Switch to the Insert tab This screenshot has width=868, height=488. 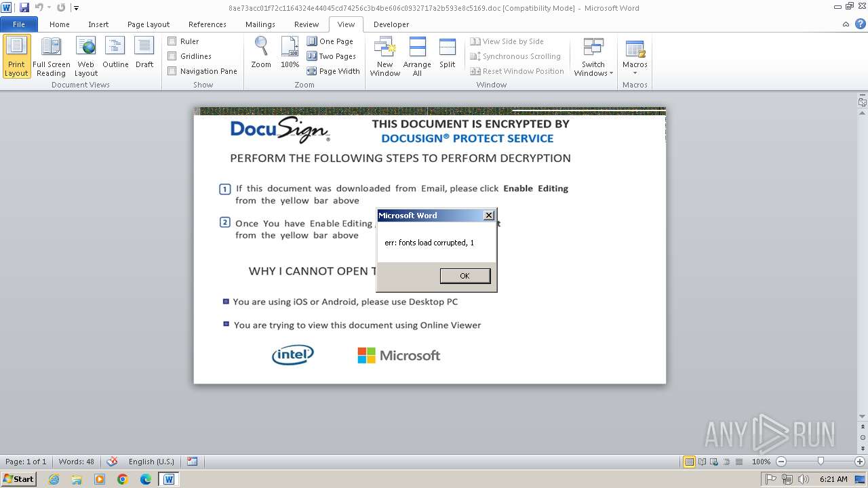(x=98, y=24)
